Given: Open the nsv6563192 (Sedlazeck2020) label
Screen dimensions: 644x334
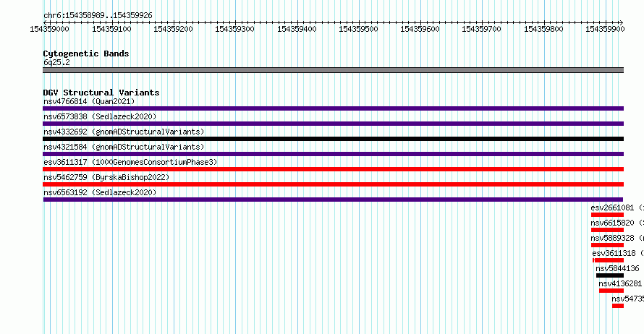Looking at the screenshot, I should pyautogui.click(x=100, y=192).
